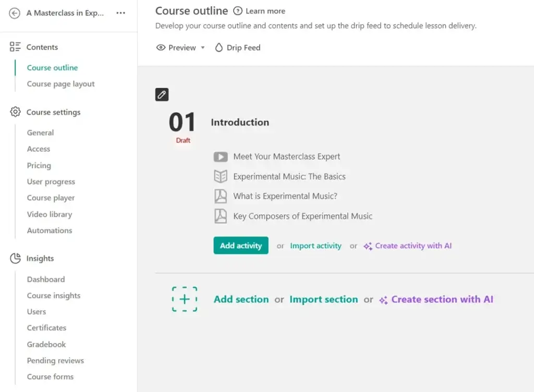Viewport: 534px width, 392px height.
Task: Select the Contents panel icon in sidebar
Action: point(15,47)
